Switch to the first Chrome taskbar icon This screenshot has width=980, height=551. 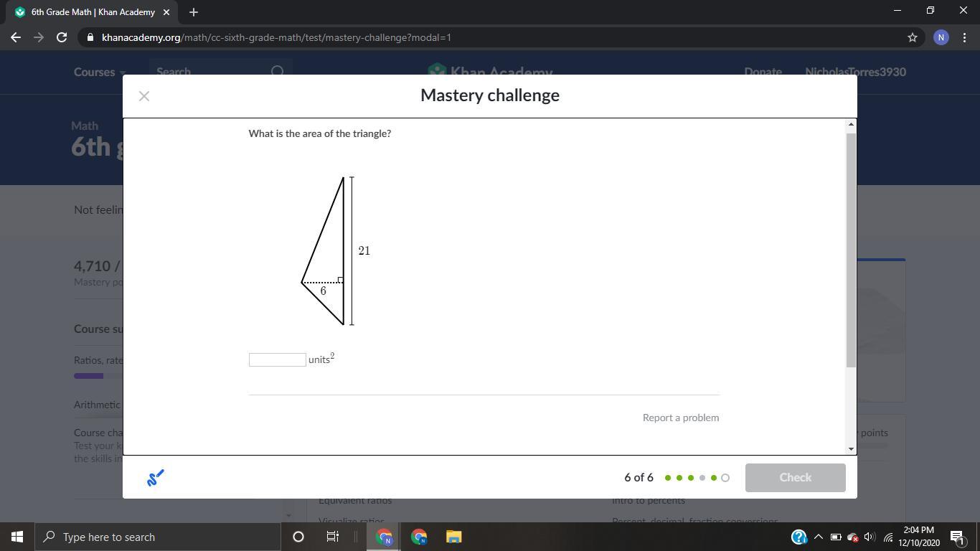[x=385, y=537]
